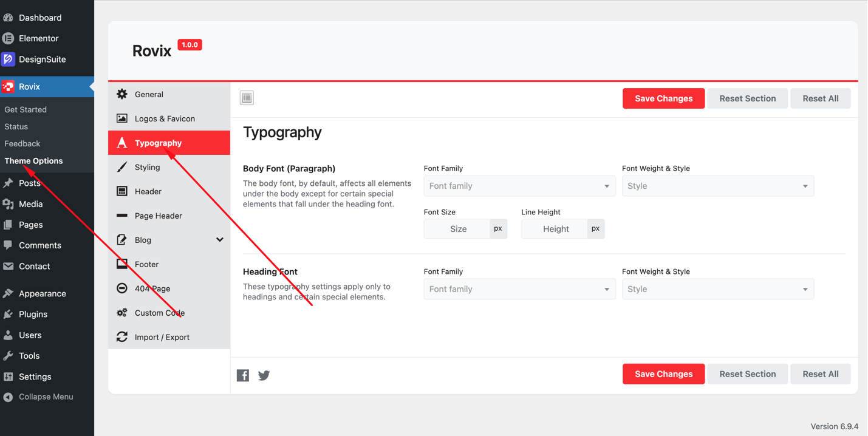Select Theme Options submenu item
The image size is (868, 436).
[x=33, y=161]
